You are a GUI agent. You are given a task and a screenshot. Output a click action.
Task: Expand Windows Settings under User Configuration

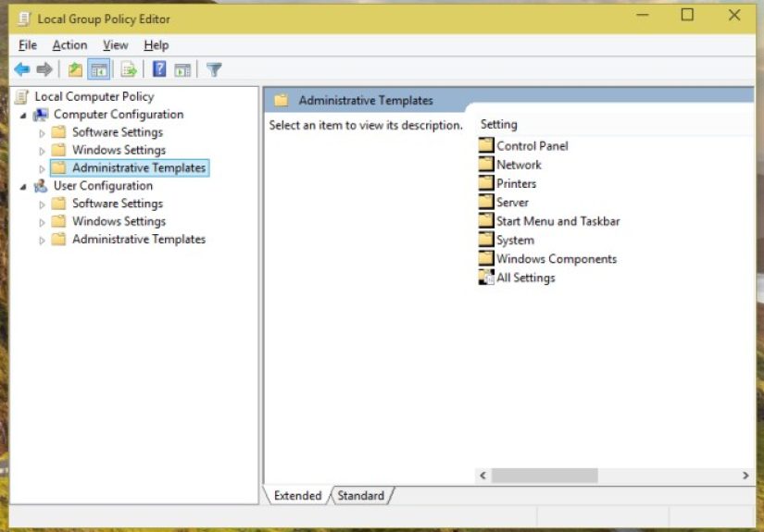[42, 222]
